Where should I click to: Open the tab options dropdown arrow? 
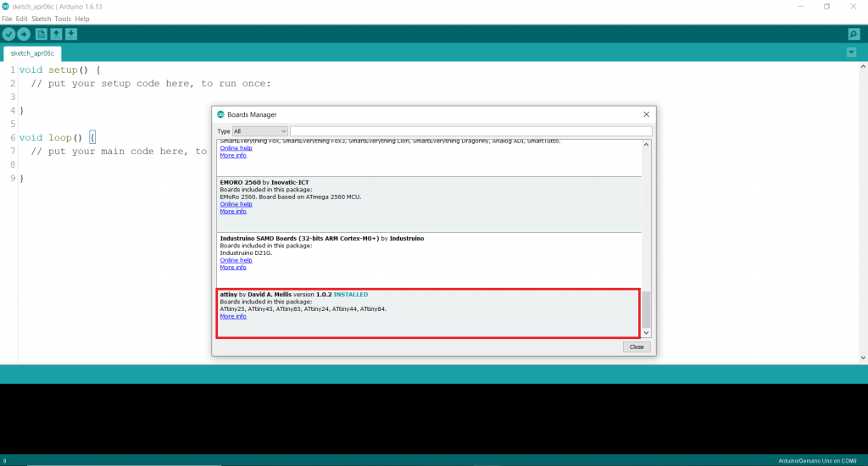pos(851,53)
